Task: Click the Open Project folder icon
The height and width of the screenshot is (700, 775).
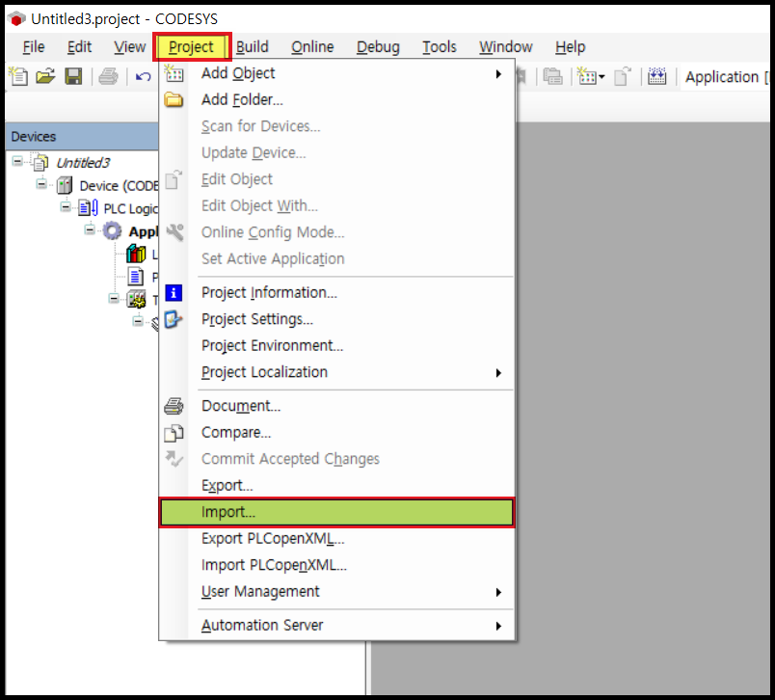Action: tap(45, 76)
